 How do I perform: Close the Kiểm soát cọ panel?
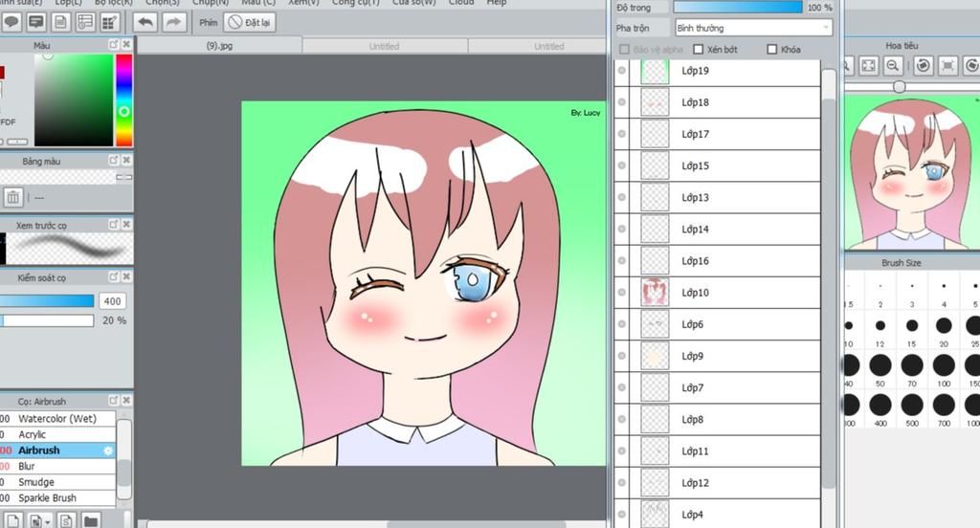(126, 276)
